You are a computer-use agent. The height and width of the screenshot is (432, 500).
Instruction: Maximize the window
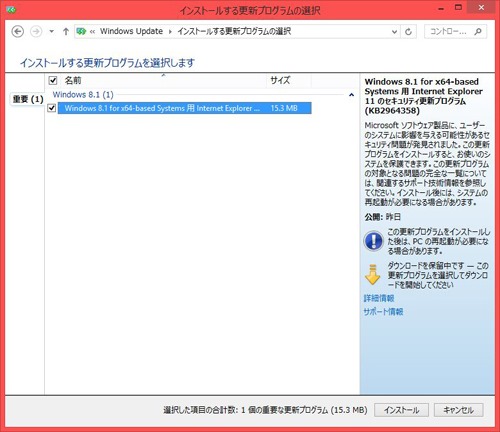tap(459, 7)
